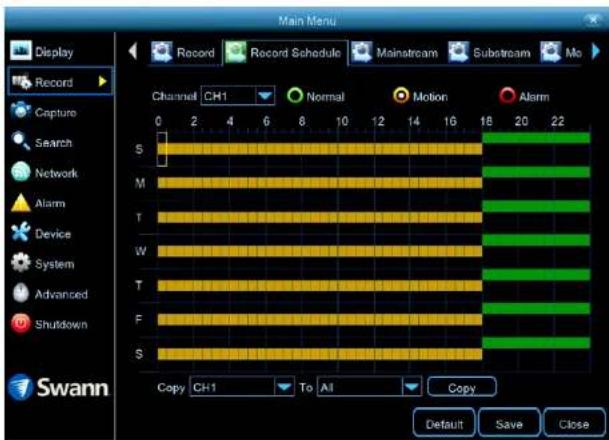The width and height of the screenshot is (609, 440).
Task: Click Friday's yellow motion schedule bar
Action: click(320, 320)
